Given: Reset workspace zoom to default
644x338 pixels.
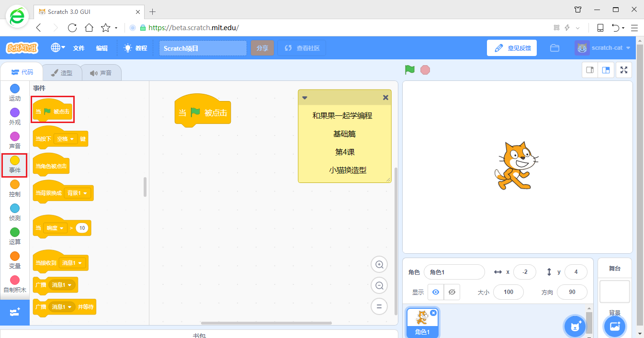Looking at the screenshot, I should [x=379, y=306].
